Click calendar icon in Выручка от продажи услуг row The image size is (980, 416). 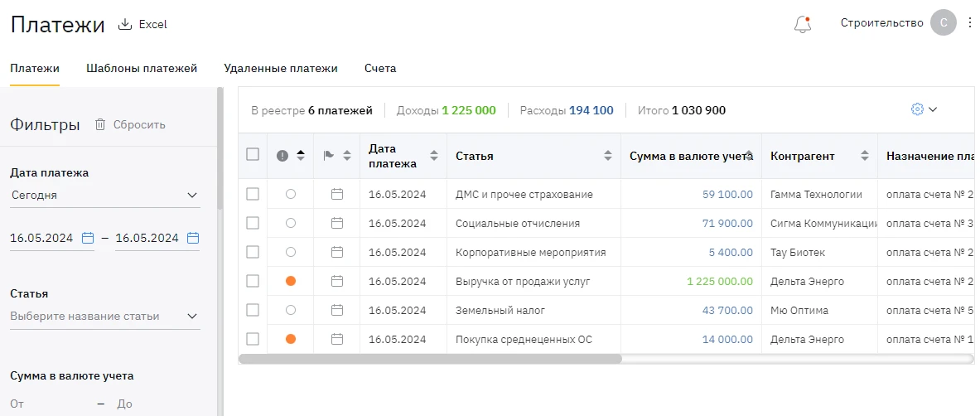(337, 282)
